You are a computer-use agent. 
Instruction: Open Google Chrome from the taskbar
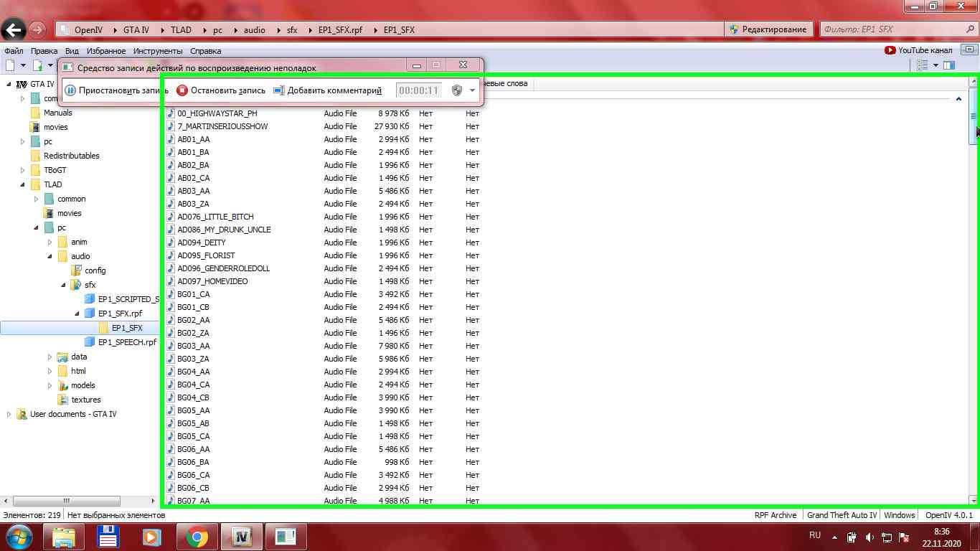(197, 536)
